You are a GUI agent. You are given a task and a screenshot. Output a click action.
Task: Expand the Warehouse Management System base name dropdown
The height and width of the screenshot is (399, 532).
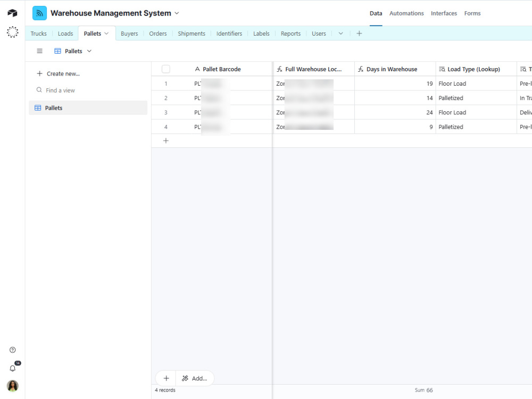(x=177, y=13)
